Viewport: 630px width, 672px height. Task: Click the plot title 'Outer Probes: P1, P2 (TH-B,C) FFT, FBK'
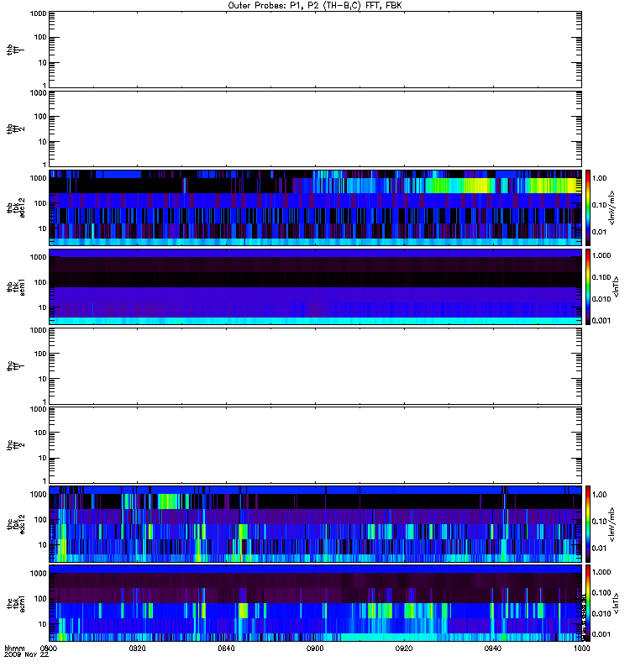[x=315, y=6]
